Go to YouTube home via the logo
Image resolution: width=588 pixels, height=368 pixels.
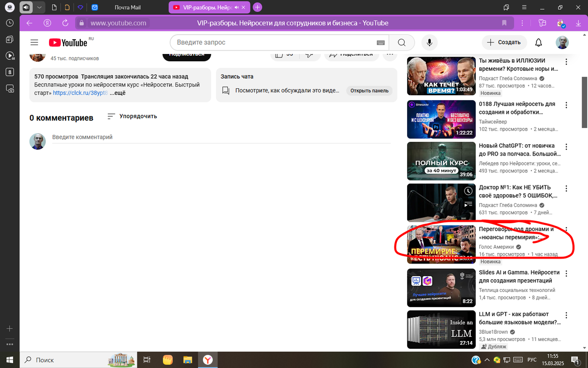(x=68, y=43)
